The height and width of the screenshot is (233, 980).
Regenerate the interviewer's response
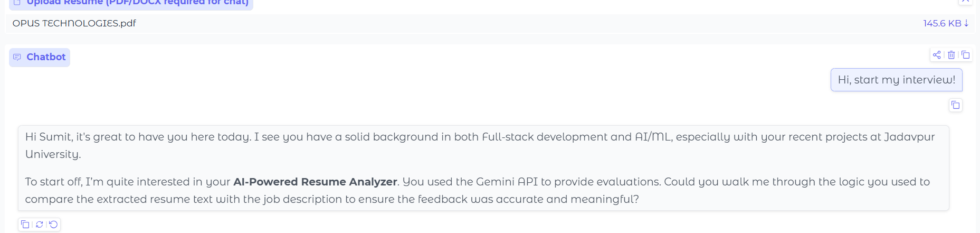point(39,225)
